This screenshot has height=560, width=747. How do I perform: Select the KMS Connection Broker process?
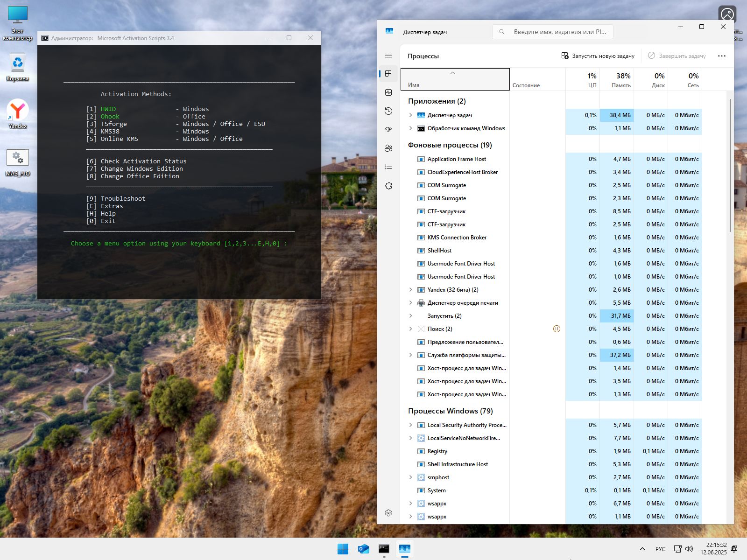551,238
